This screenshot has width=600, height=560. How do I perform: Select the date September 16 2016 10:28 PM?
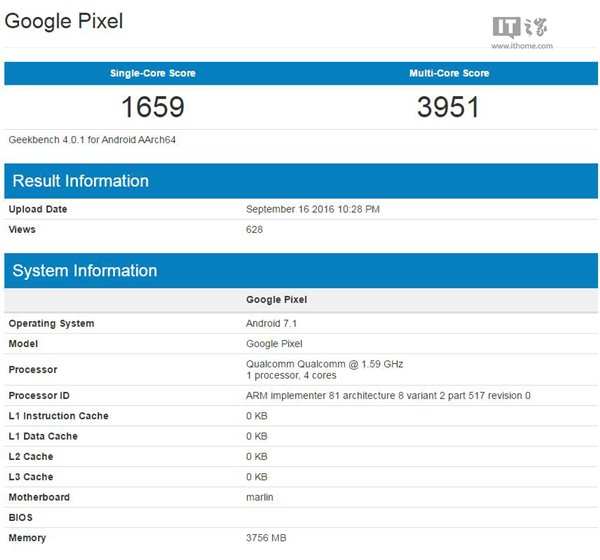313,209
